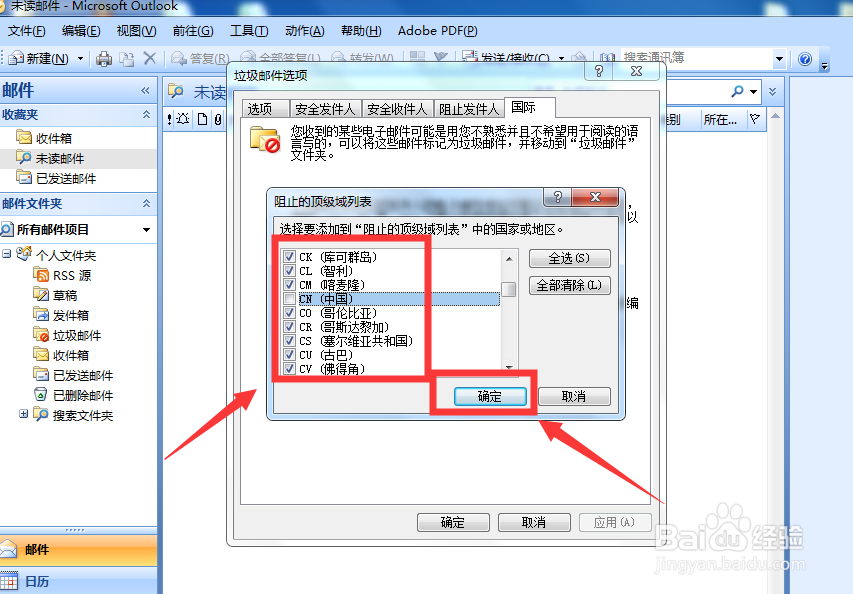Expand the Search Folders (搜索文件夹) tree node

23,414
